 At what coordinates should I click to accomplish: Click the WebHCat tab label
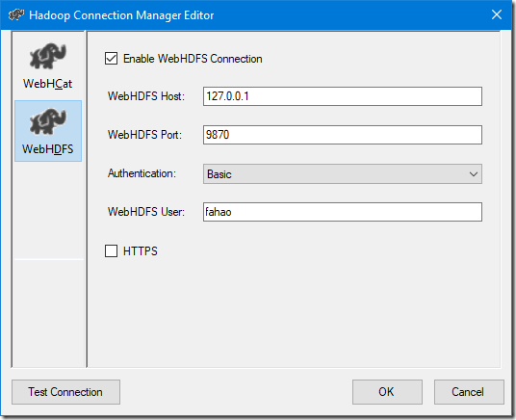(48, 84)
